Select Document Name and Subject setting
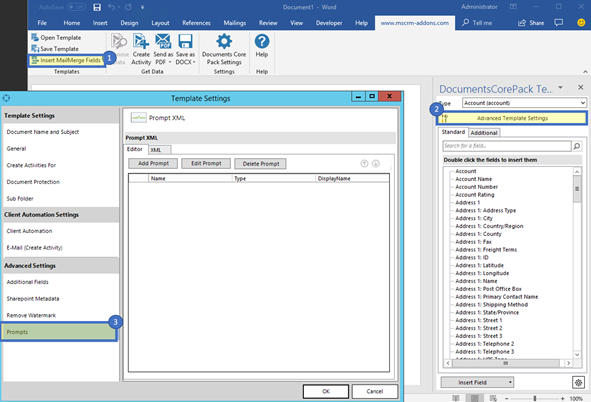 [x=43, y=132]
